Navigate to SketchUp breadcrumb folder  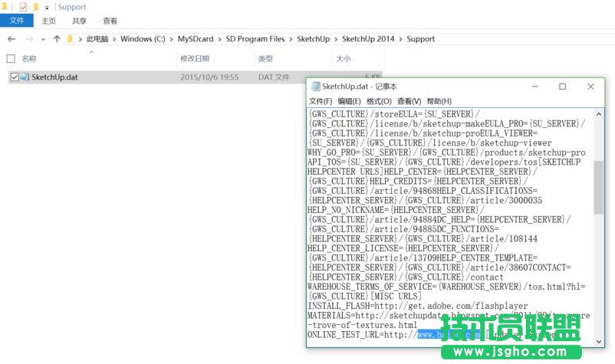tap(314, 39)
